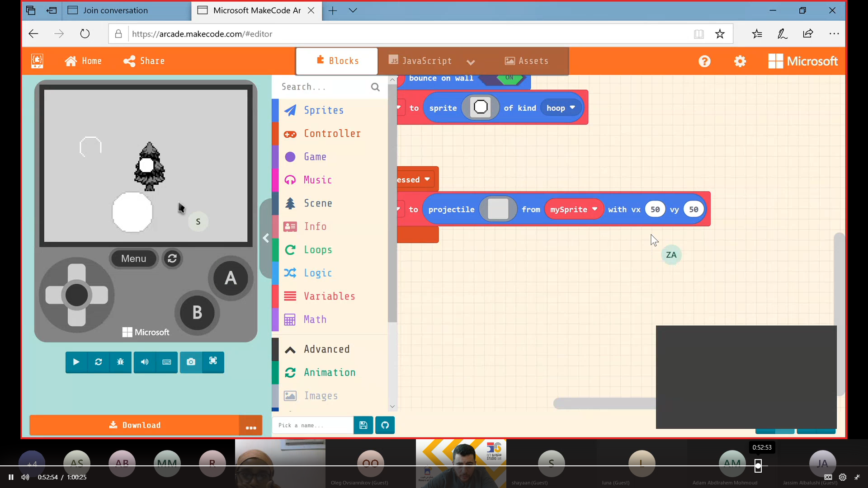
Task: Open the MakeCode settings gear
Action: 740,61
